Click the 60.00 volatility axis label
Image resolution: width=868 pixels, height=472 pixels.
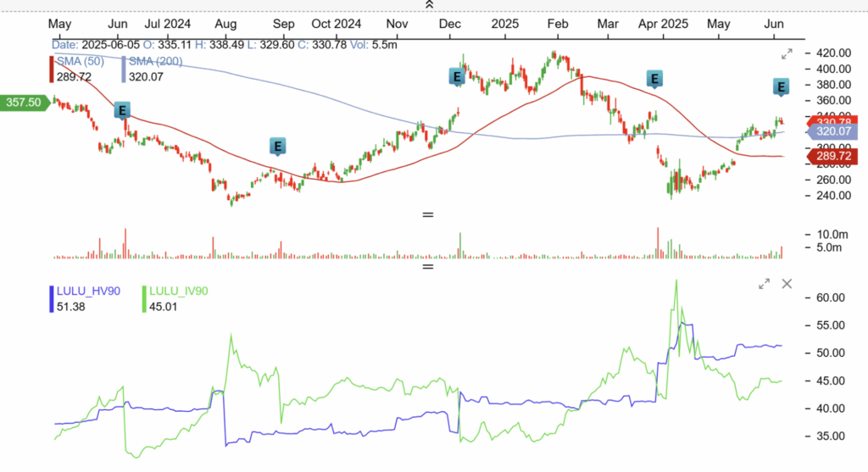pos(831,297)
